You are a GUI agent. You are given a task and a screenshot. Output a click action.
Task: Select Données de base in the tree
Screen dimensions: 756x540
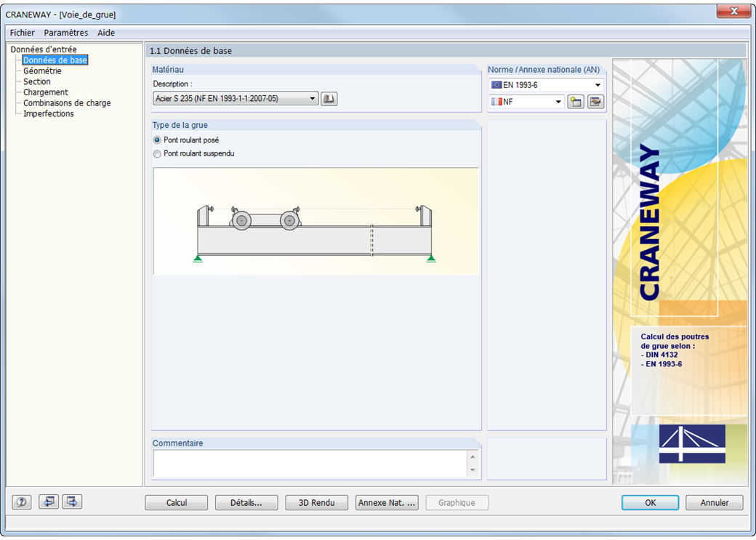[55, 60]
